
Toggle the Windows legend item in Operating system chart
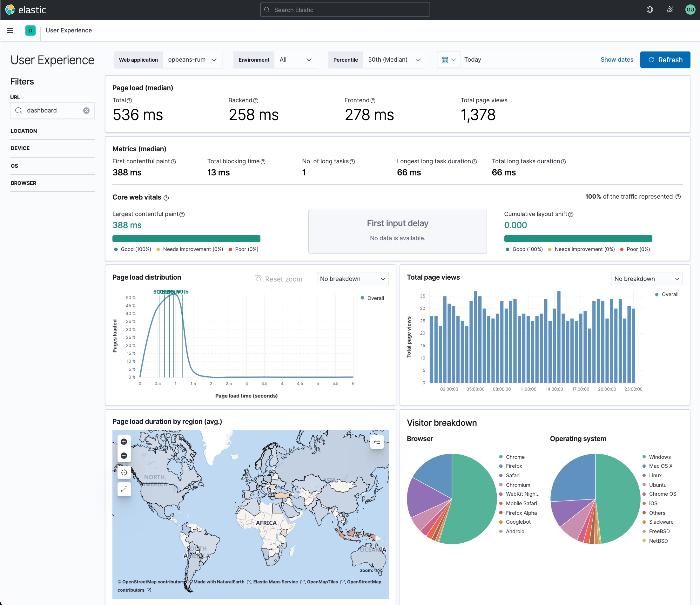pos(659,457)
